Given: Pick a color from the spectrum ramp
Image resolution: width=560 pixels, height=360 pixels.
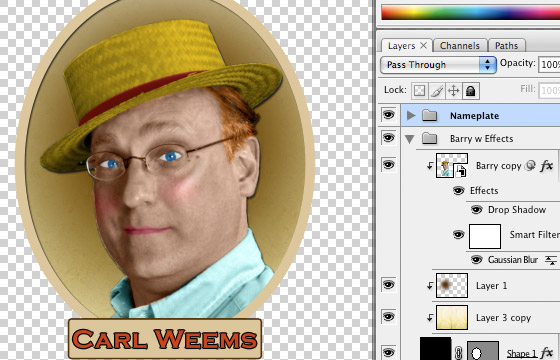Looking at the screenshot, I should tap(470, 12).
